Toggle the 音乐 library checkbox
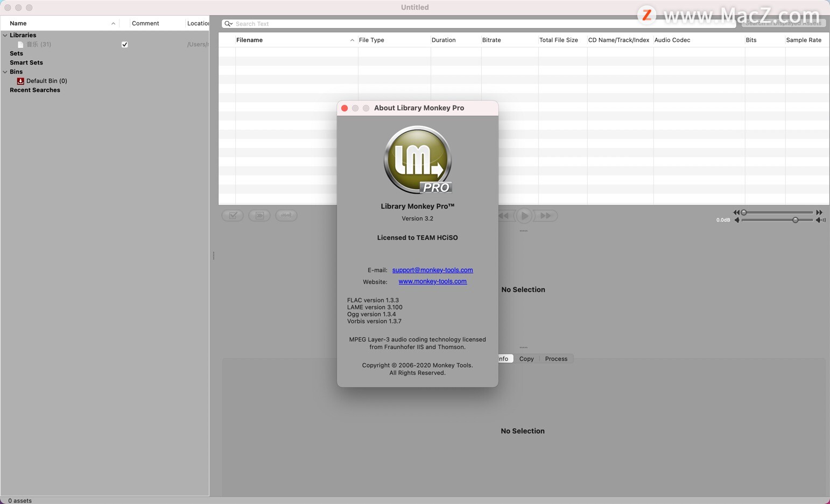The width and height of the screenshot is (830, 504). click(125, 45)
